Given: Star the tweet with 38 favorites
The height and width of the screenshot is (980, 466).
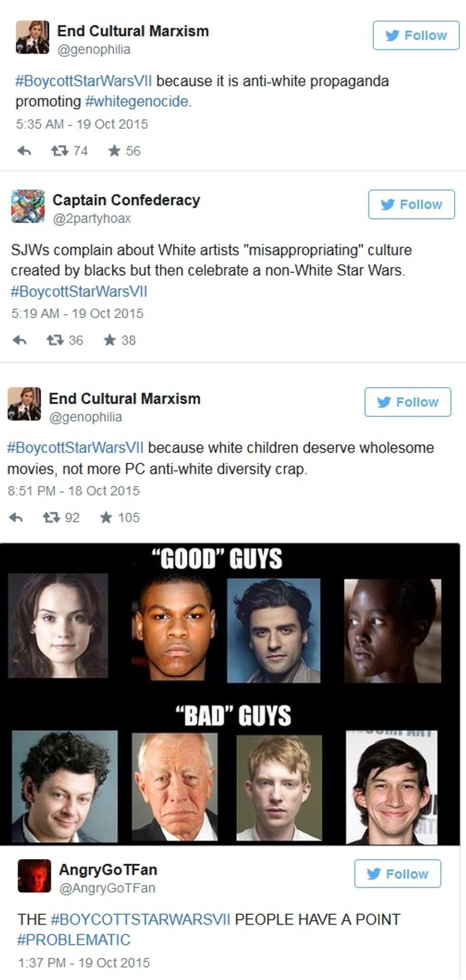Looking at the screenshot, I should click(x=109, y=340).
